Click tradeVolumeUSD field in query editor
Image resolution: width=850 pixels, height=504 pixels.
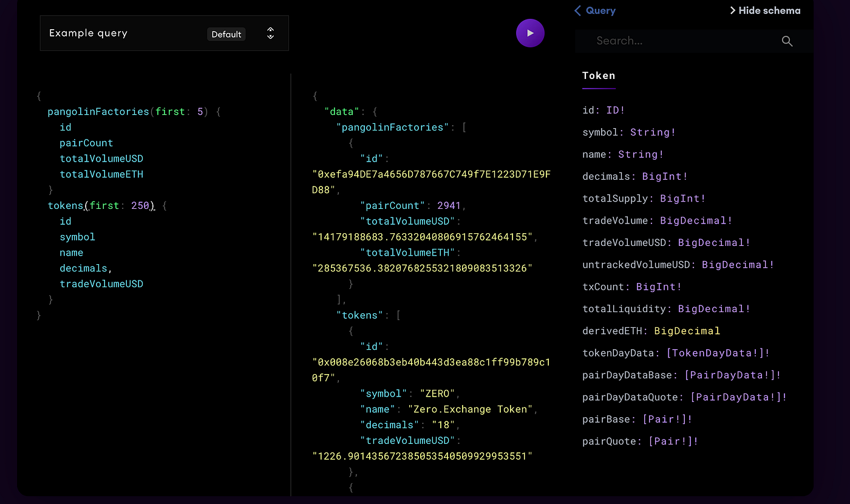point(101,284)
